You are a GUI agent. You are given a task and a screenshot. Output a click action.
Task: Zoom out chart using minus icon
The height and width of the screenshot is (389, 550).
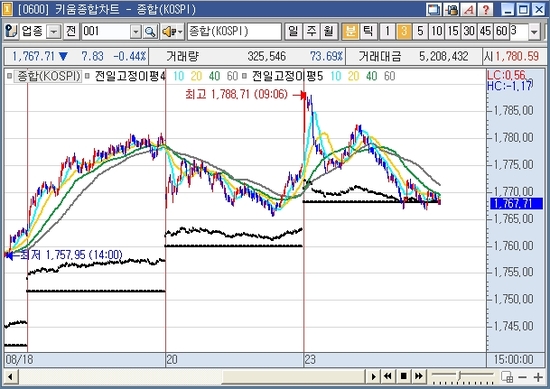click(523, 377)
